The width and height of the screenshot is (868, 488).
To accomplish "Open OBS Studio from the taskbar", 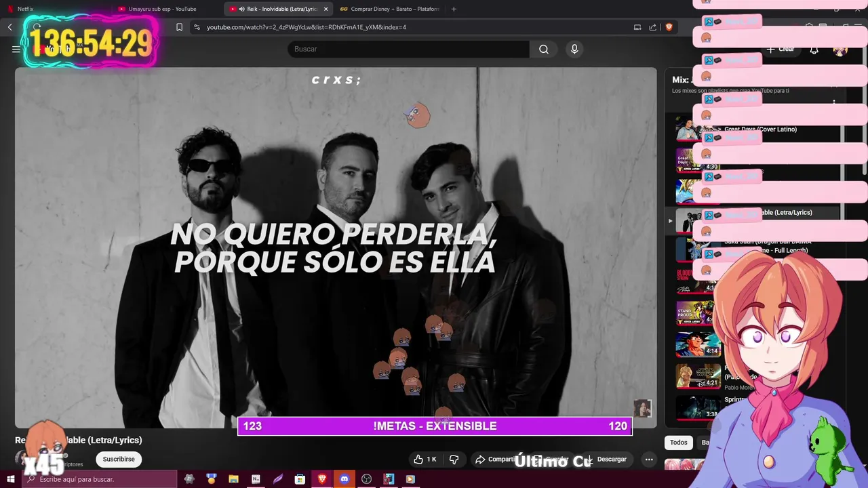I will [367, 479].
